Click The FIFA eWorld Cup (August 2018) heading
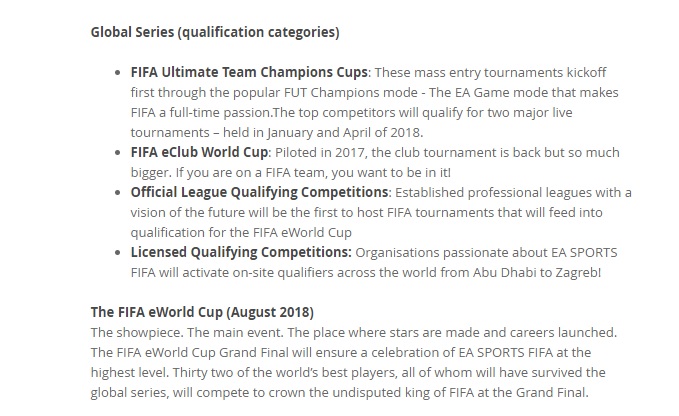Viewport: 679px width, 416px height. [x=202, y=312]
